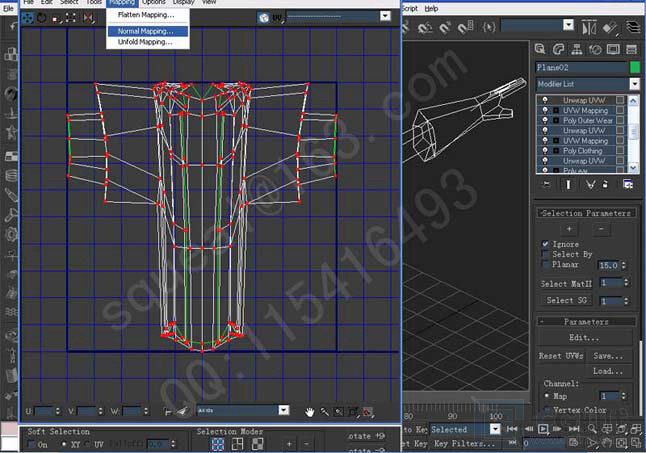
Task: Click the Snap icon in Edit UVWs
Action: [368, 411]
